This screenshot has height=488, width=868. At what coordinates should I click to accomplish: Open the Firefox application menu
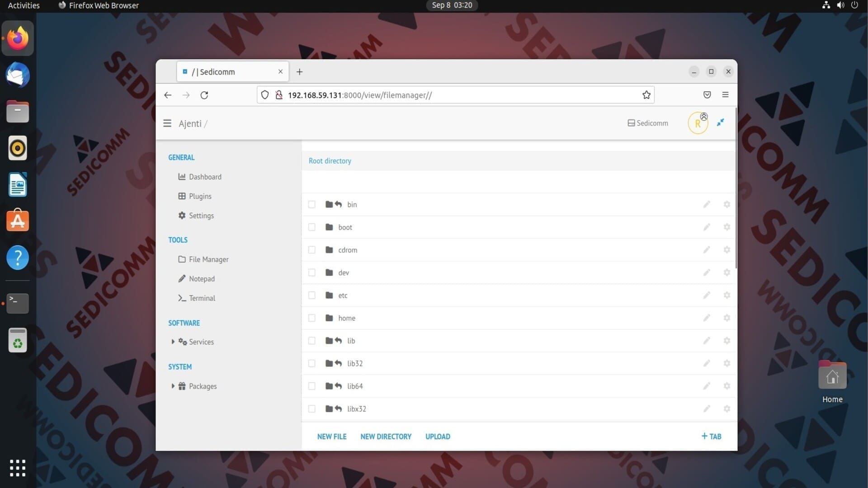(x=725, y=95)
